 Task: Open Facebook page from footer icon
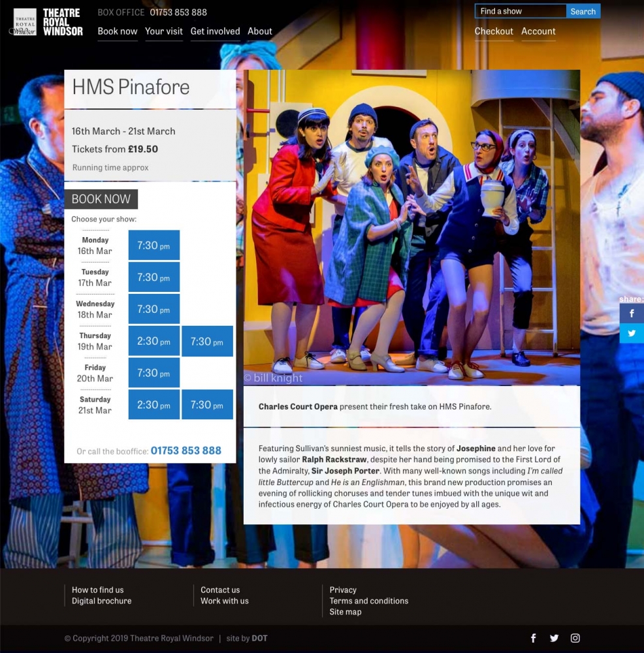coord(533,638)
